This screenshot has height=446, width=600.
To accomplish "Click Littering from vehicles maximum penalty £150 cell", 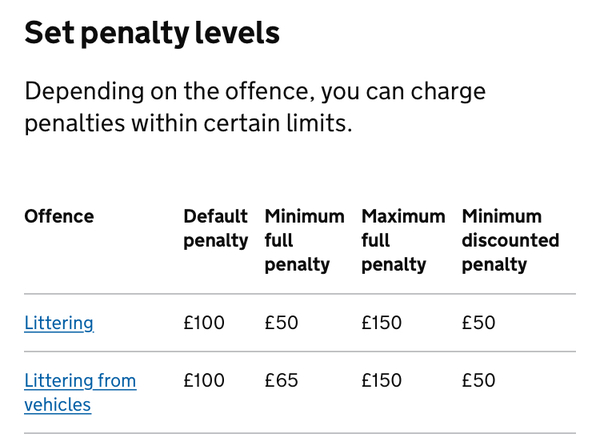I will click(x=381, y=381).
